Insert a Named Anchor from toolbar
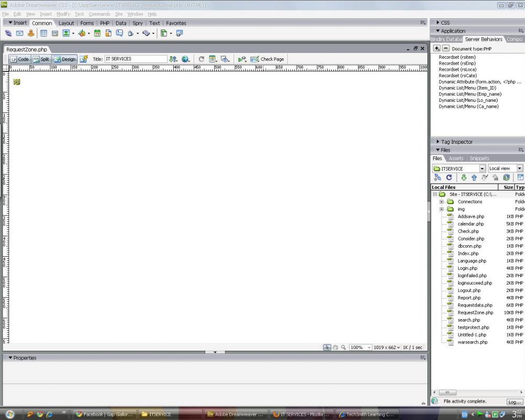 [x=31, y=33]
